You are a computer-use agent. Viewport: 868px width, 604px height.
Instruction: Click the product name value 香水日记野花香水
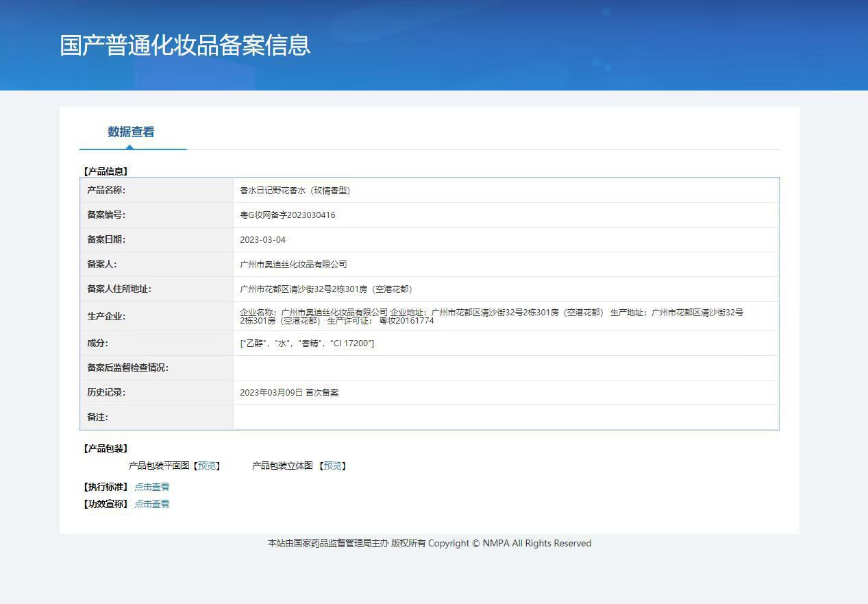point(295,191)
